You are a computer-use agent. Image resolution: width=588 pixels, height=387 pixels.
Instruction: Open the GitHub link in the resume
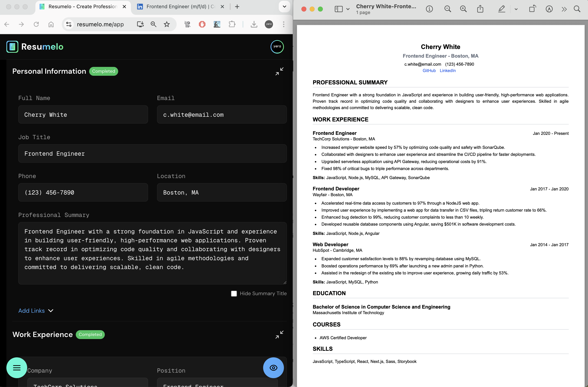429,71
